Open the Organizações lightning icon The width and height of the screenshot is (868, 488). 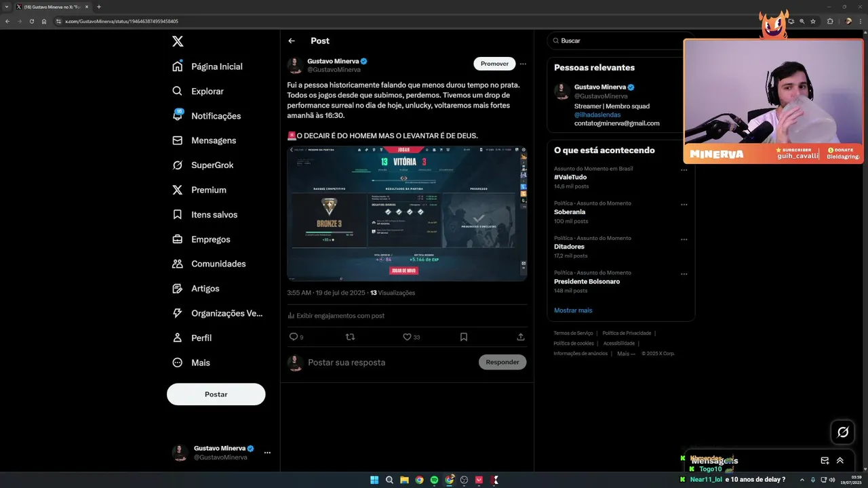click(178, 313)
